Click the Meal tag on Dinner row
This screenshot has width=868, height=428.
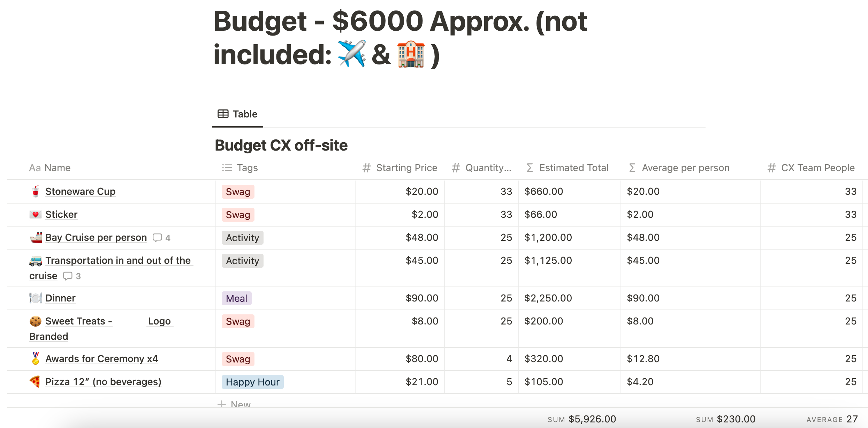[236, 298]
